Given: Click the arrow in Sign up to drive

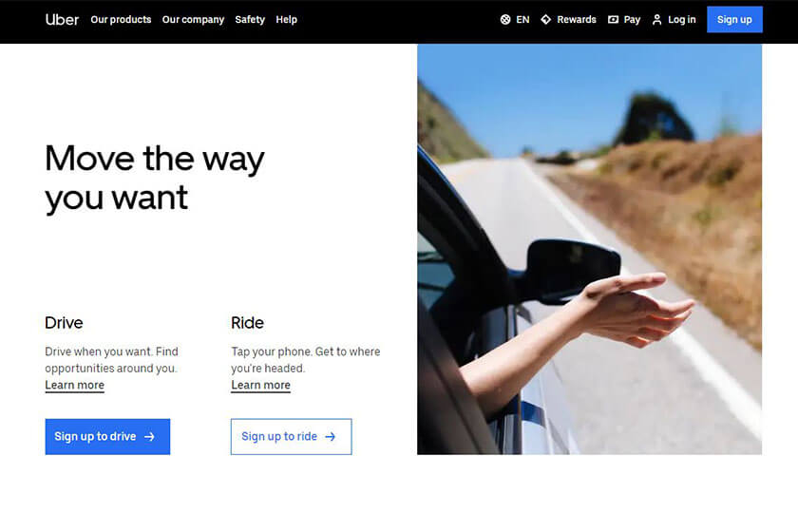Looking at the screenshot, I should coord(149,437).
